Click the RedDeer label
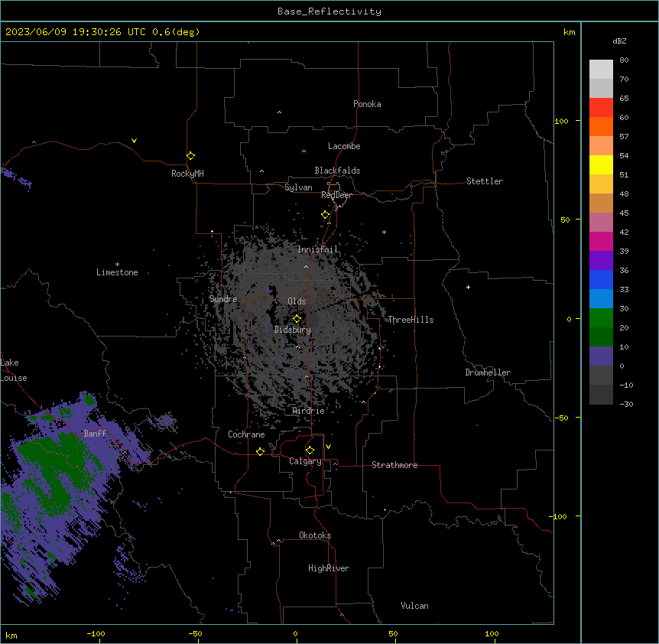Viewport: 659px width, 644px height. pyautogui.click(x=336, y=195)
